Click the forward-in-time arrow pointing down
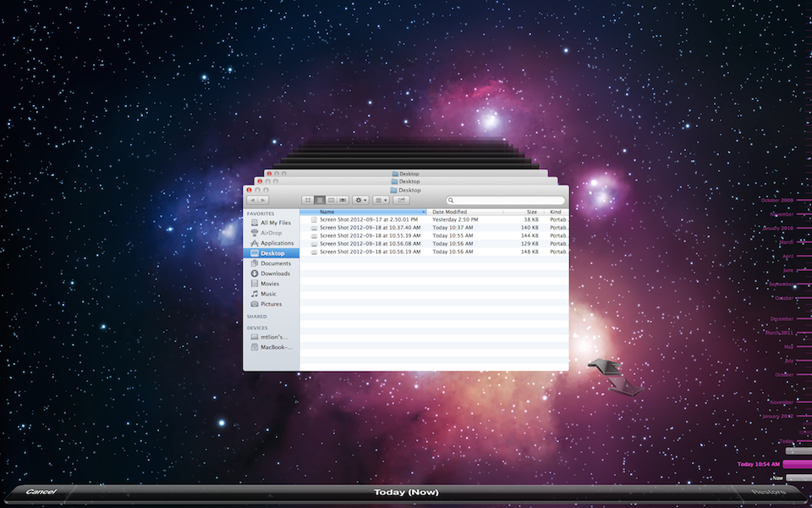 pos(626,386)
